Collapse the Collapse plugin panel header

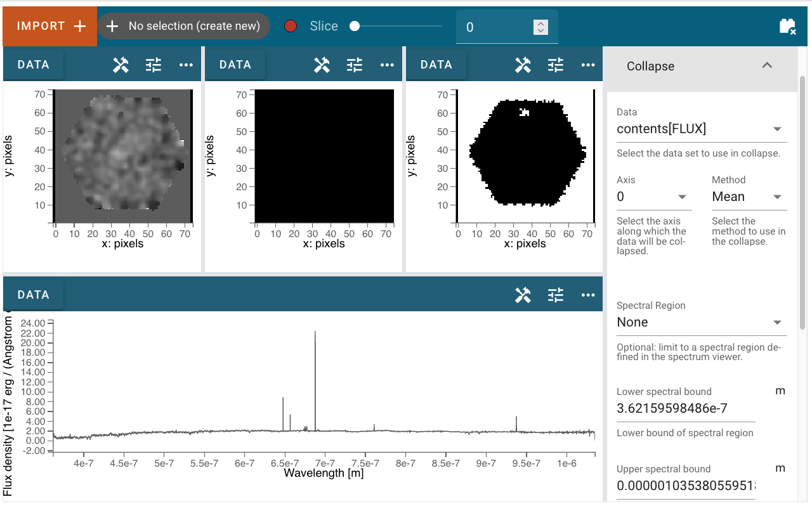coord(701,66)
